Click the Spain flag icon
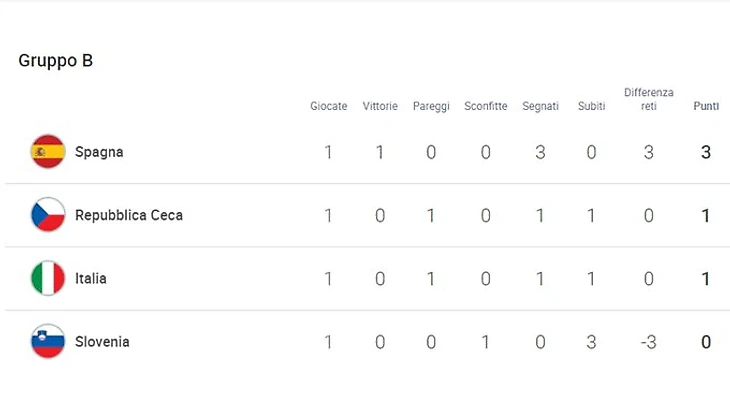The image size is (730, 411). tap(48, 152)
